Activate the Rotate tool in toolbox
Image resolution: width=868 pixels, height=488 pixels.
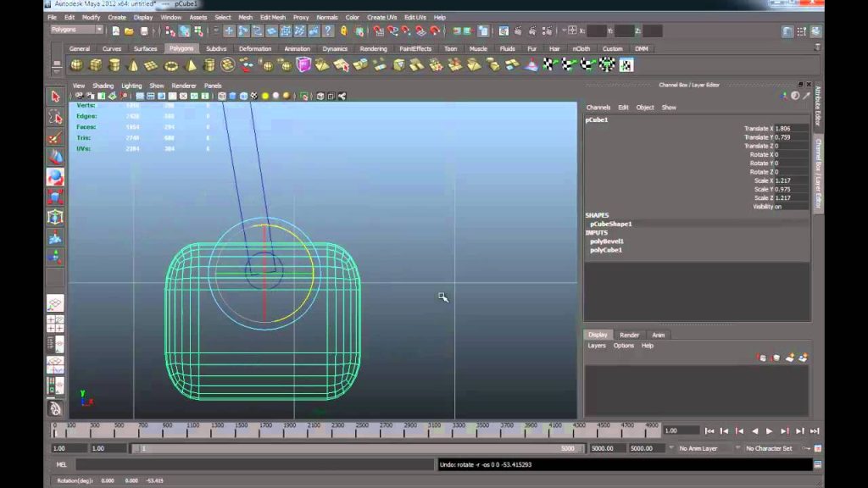click(55, 177)
